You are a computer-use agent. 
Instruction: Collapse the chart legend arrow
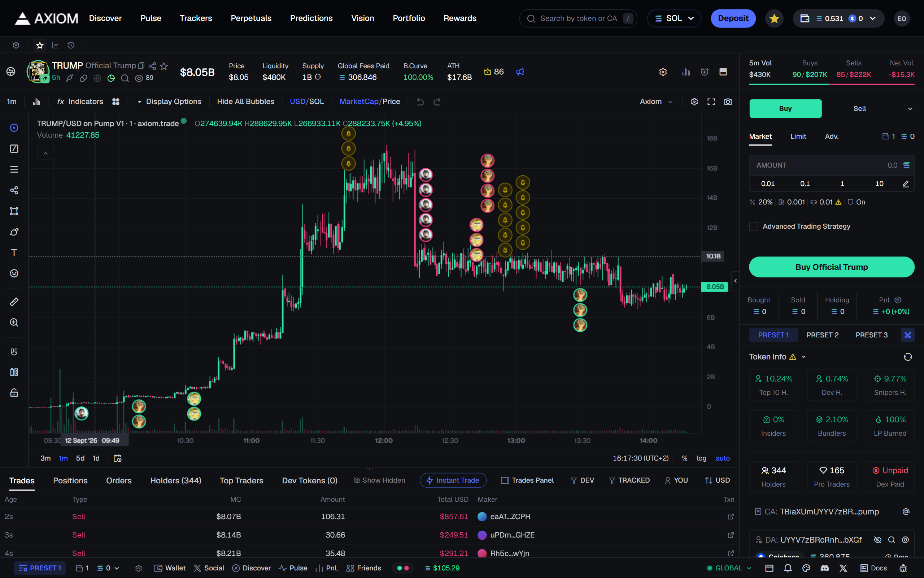(x=45, y=153)
